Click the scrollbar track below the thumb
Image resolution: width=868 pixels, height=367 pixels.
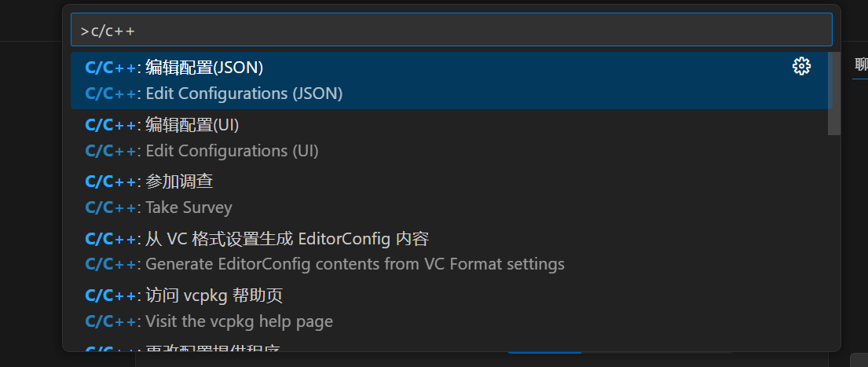[835, 236]
